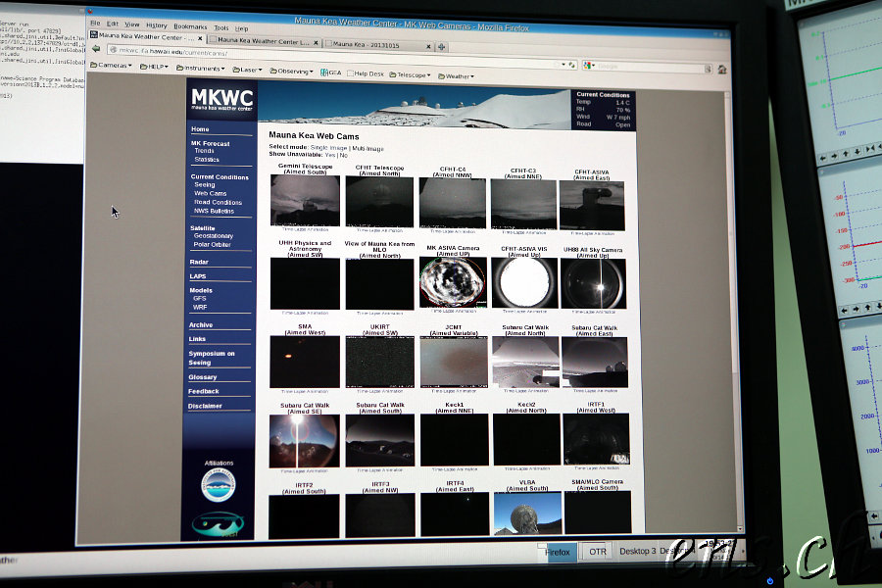Open the Radar sidebar link

pos(199,263)
